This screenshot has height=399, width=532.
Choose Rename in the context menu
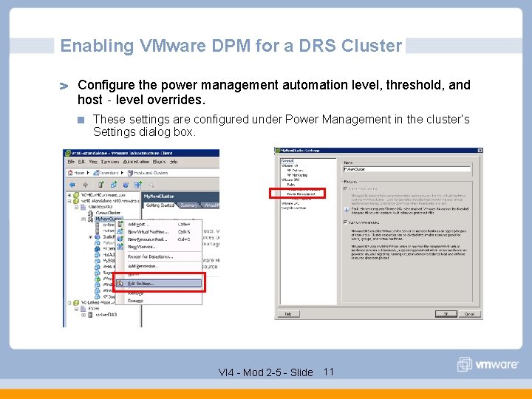[x=159, y=301]
